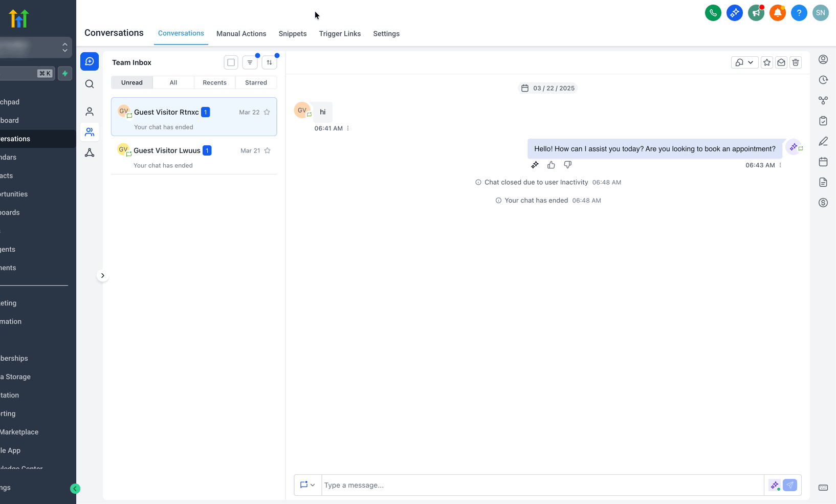
Task: Star the open conversation in header
Action: coord(767,62)
